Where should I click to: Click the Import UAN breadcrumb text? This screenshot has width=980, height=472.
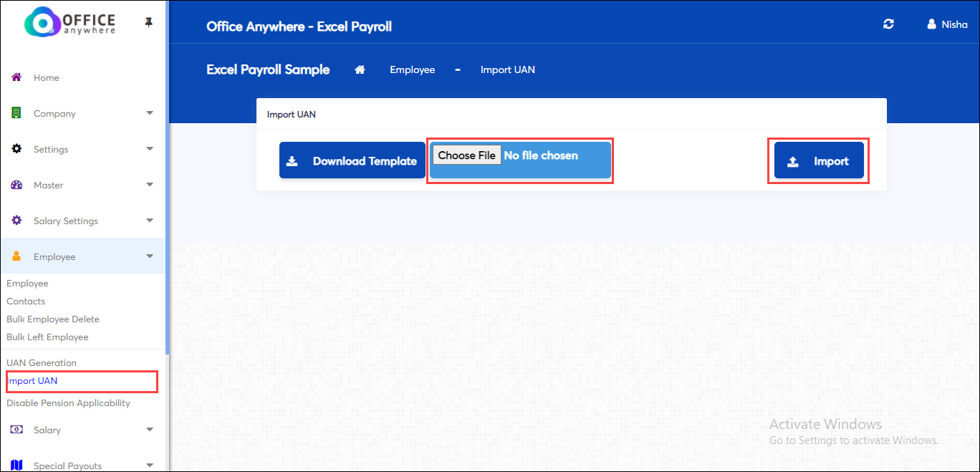(508, 69)
